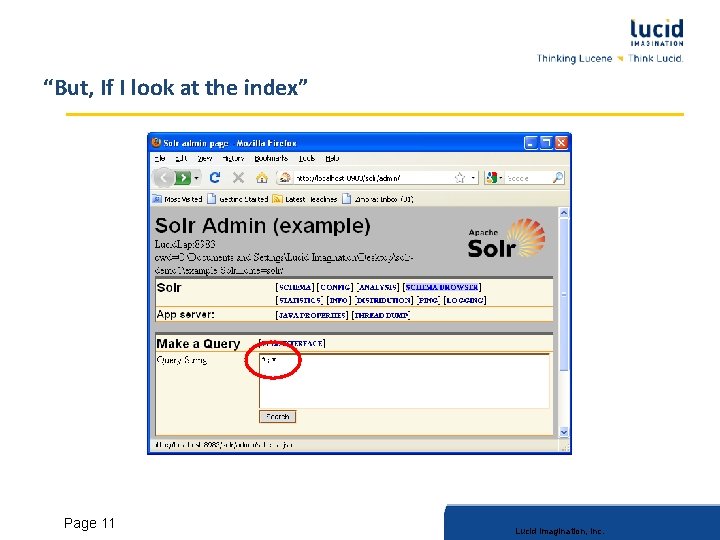This screenshot has height=540, width=720.
Task: Open the Getting Started bookmark
Action: pyautogui.click(x=238, y=199)
